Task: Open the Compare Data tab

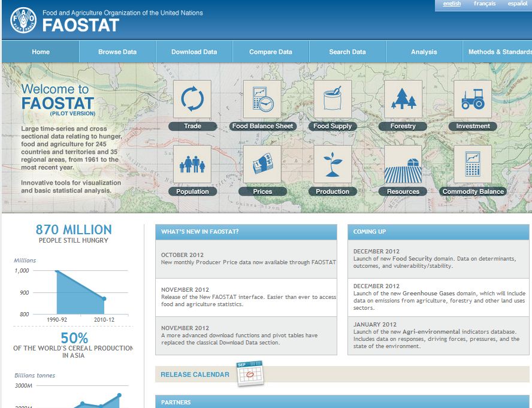Action: pos(270,52)
